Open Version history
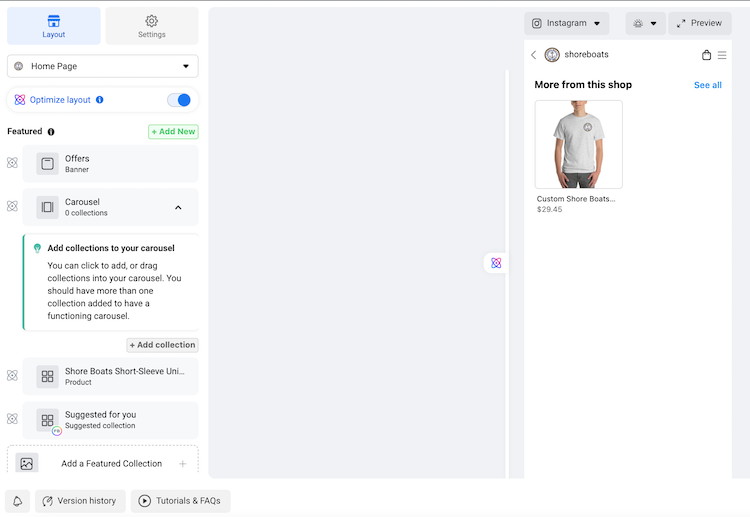Viewport: 750px width, 517px height. 80,501
